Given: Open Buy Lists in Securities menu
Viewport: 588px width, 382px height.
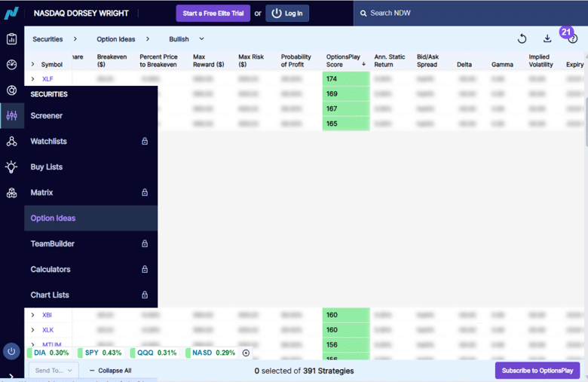Looking at the screenshot, I should click(x=90, y=167).
